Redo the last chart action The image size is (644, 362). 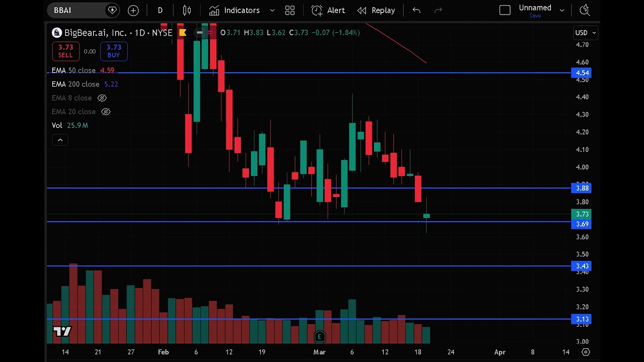tap(438, 10)
